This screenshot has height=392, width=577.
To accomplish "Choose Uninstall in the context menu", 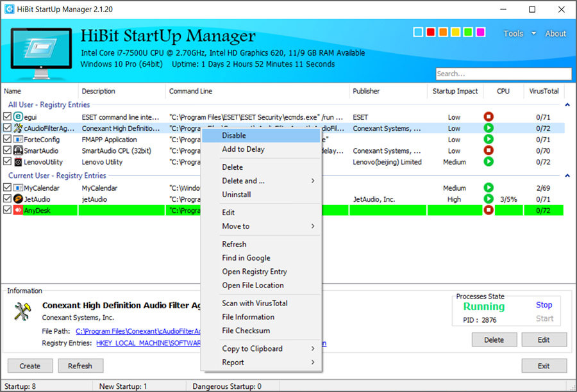I will point(262,195).
